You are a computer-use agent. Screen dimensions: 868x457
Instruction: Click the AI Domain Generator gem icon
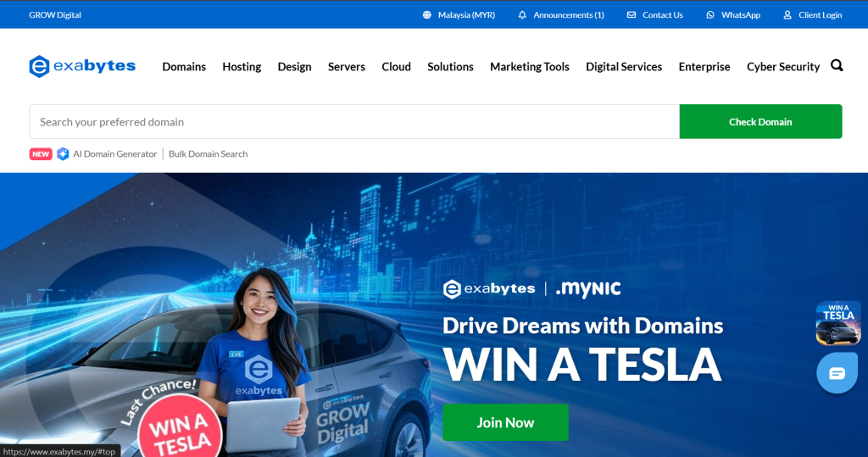coord(63,154)
